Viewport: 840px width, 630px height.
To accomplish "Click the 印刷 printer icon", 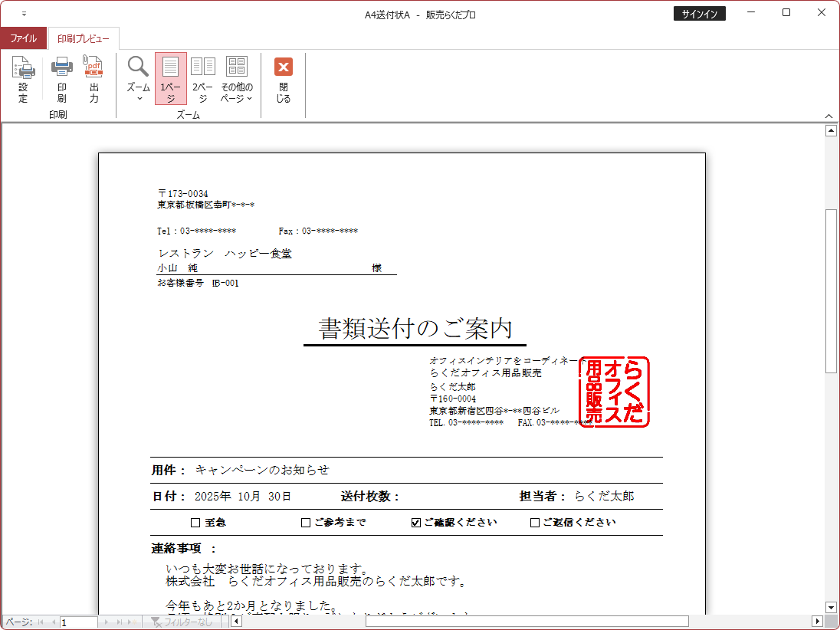I will point(61,79).
